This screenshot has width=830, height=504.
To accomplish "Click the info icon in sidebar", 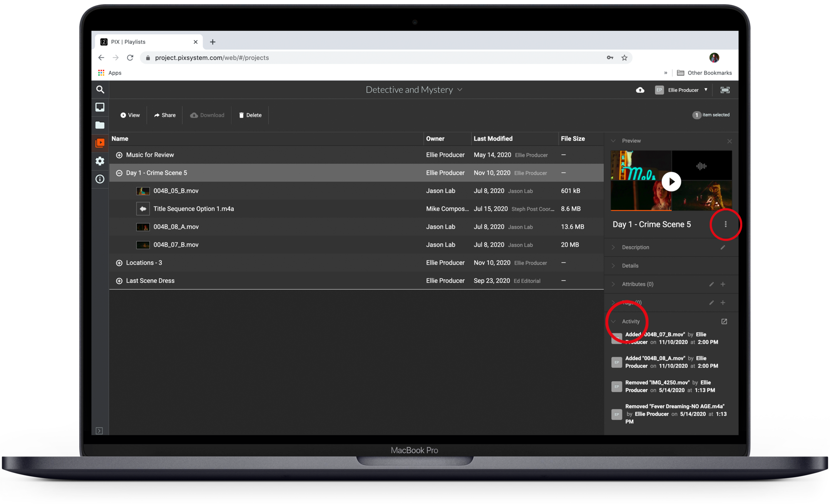I will [100, 179].
